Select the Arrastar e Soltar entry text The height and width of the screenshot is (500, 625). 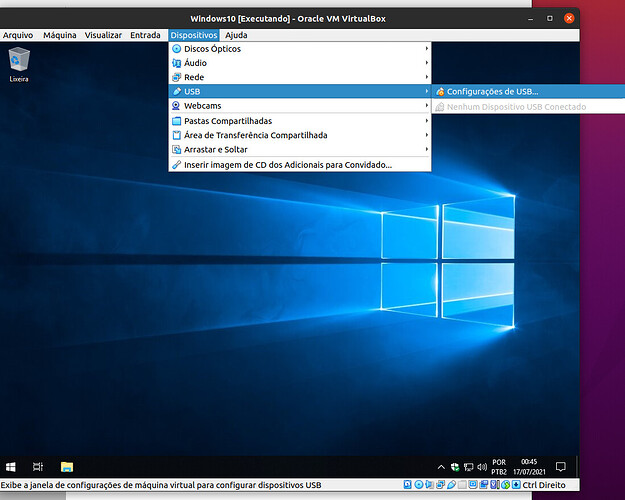(216, 150)
